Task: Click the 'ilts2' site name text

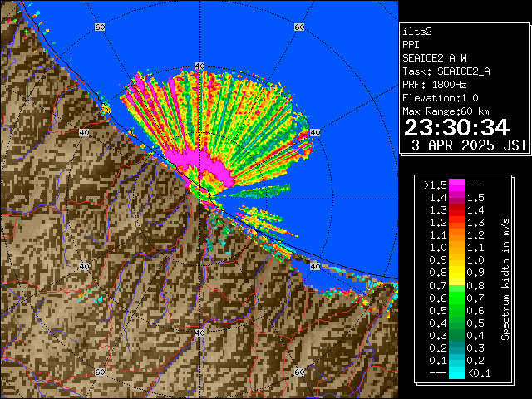Action: tap(417, 32)
